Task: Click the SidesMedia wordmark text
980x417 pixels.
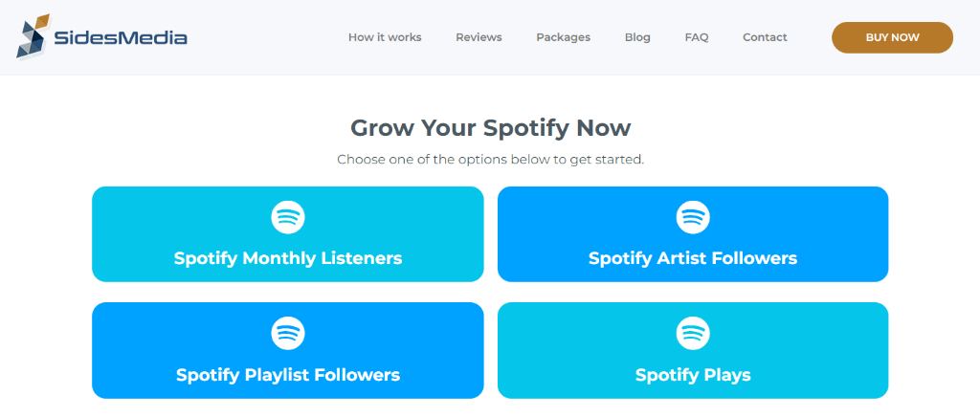Action: (121, 38)
